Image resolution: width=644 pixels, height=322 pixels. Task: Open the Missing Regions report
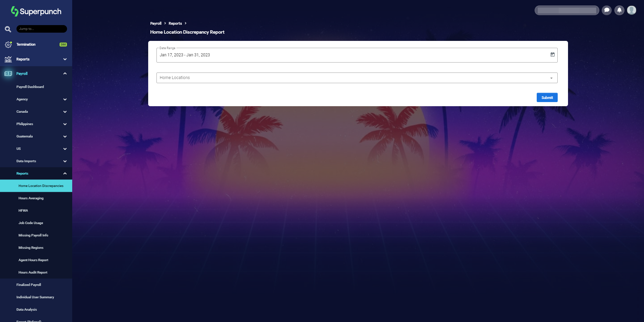tap(31, 247)
